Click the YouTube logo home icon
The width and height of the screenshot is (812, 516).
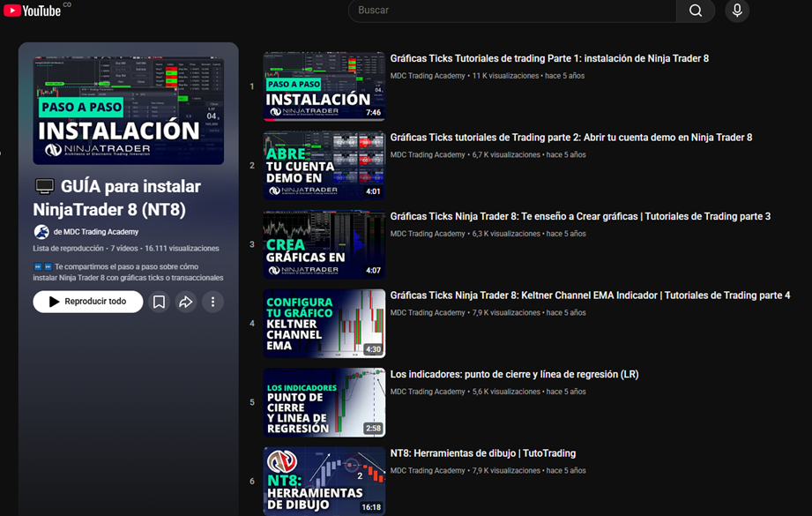click(32, 11)
